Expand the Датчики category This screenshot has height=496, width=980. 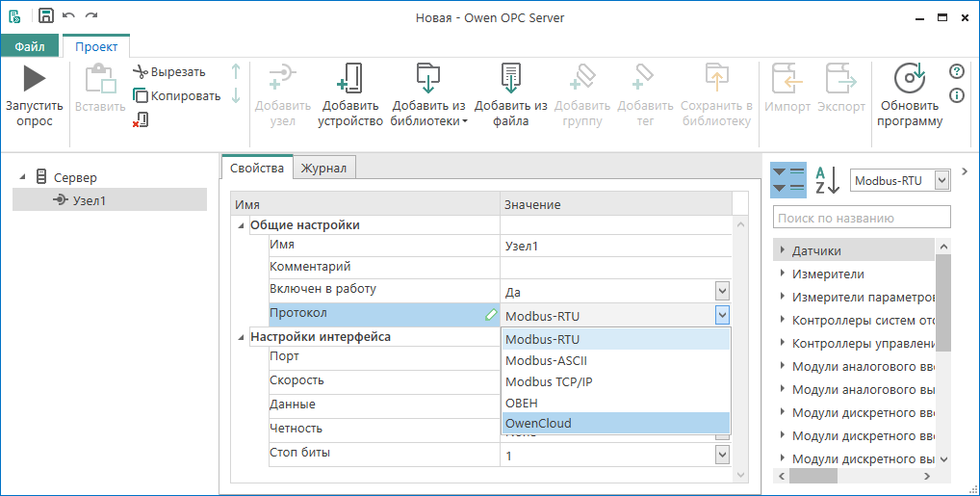(x=780, y=250)
